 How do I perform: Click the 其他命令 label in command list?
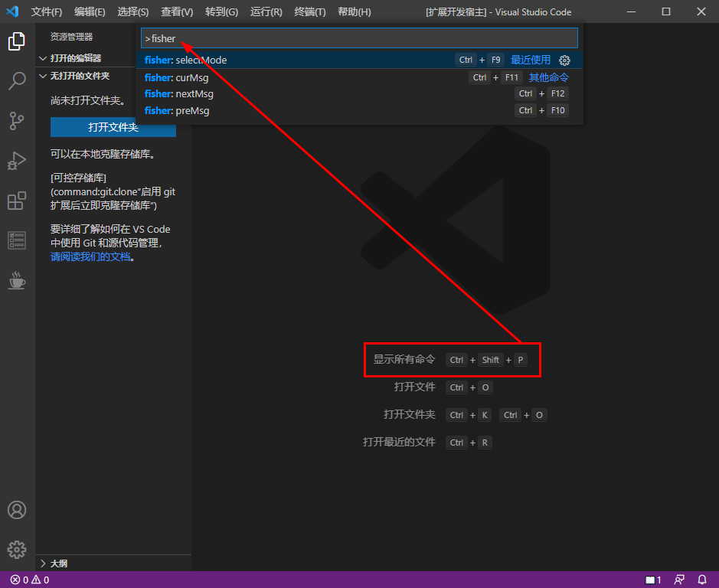[x=549, y=77]
